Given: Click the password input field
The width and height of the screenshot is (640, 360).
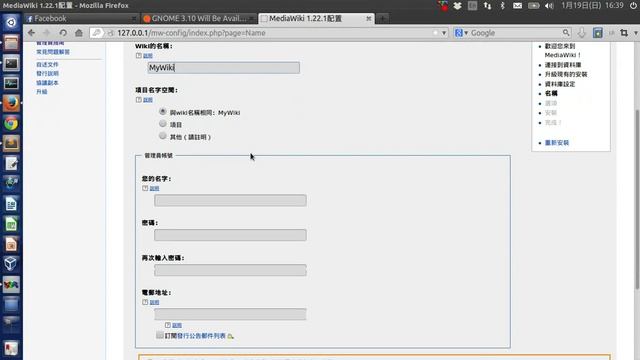Looking at the screenshot, I should 230,235.
